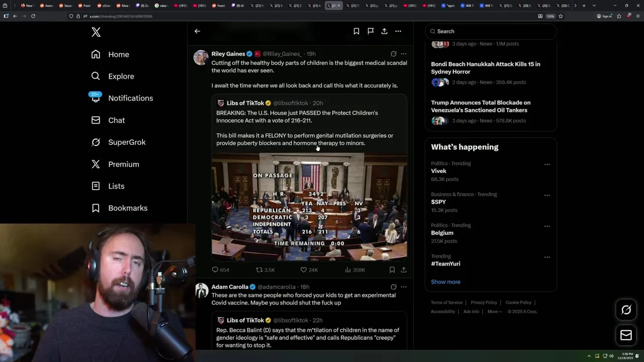Open more options for $SPY trend
The image size is (644, 362).
tap(547, 195)
